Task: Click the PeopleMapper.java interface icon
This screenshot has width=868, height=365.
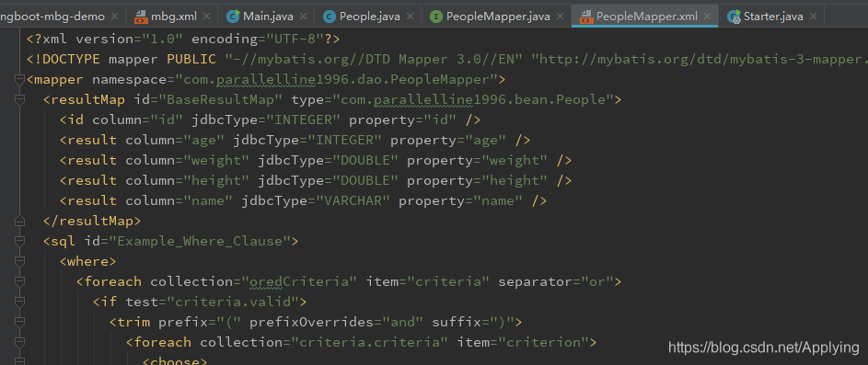Action: pyautogui.click(x=436, y=17)
